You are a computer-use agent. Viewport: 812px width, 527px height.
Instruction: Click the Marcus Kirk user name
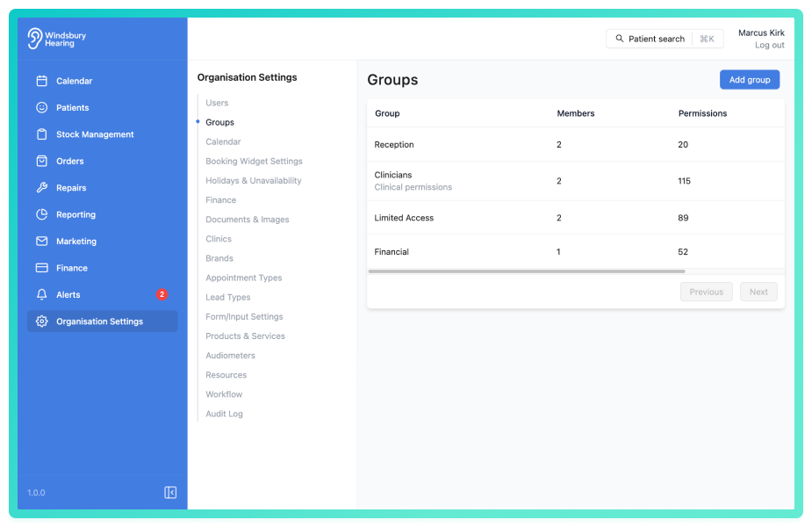[x=761, y=32]
